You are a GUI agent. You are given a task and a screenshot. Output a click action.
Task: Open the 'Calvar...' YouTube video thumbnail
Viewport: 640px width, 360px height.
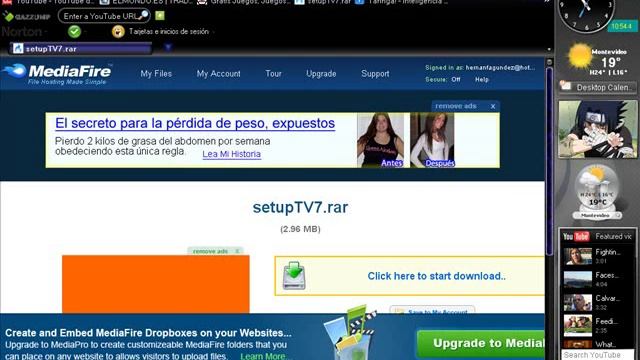tap(578, 302)
